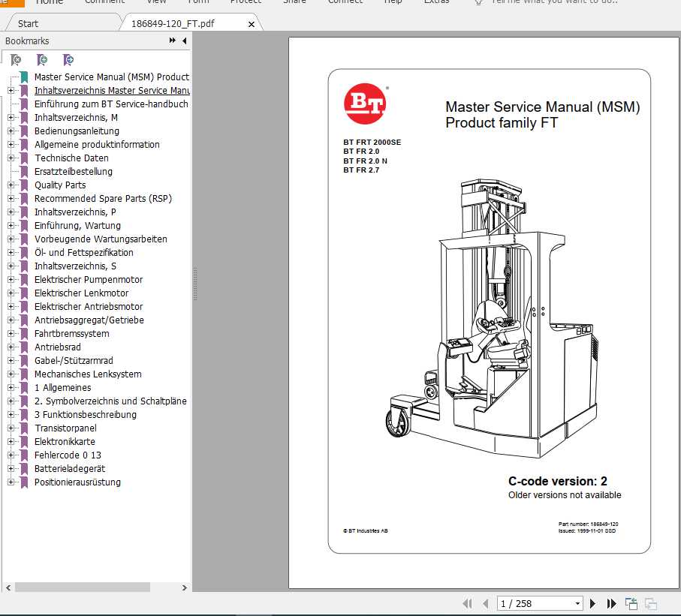Click the delete bookmark icon
The height and width of the screenshot is (616, 681).
(x=17, y=60)
